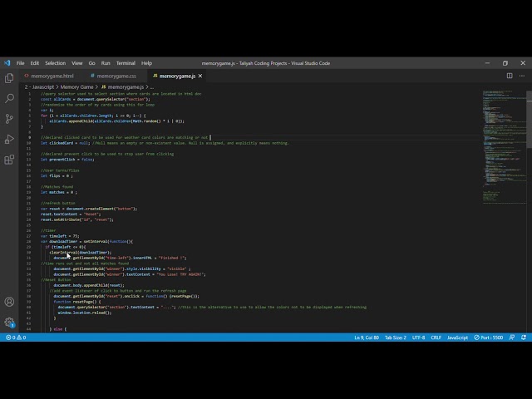
Task: Click line number 28 in the gutter
Action: coord(28,242)
